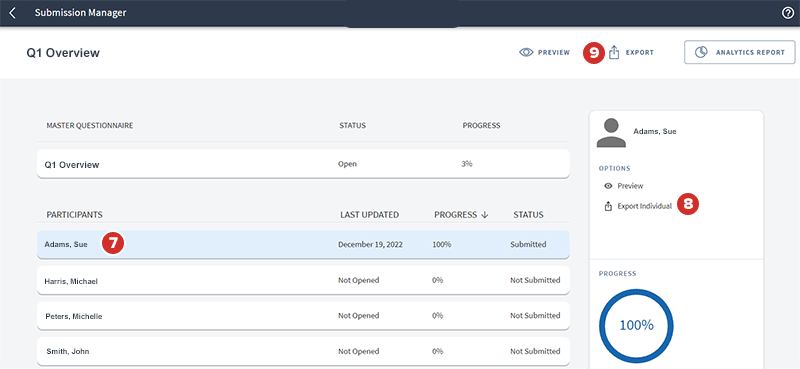Image resolution: width=800 pixels, height=369 pixels.
Task: Open the ANALYTICS REPORT button
Action: pyautogui.click(x=739, y=52)
